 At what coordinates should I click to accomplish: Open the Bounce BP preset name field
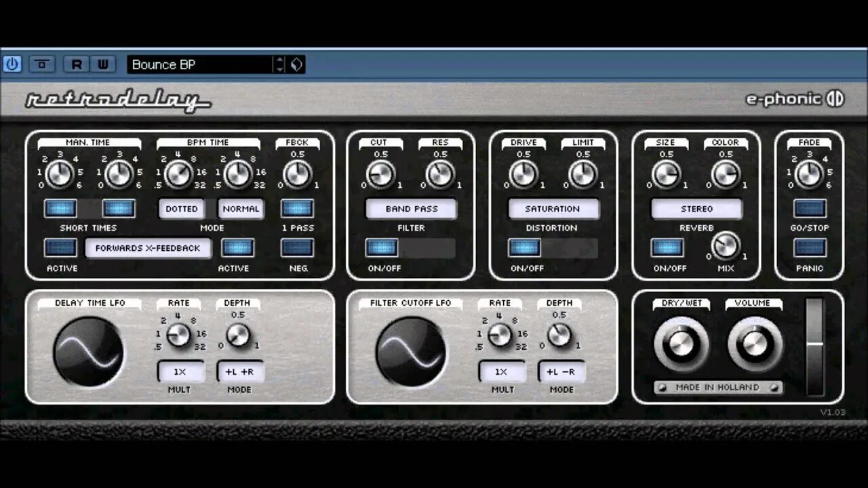pyautogui.click(x=200, y=64)
